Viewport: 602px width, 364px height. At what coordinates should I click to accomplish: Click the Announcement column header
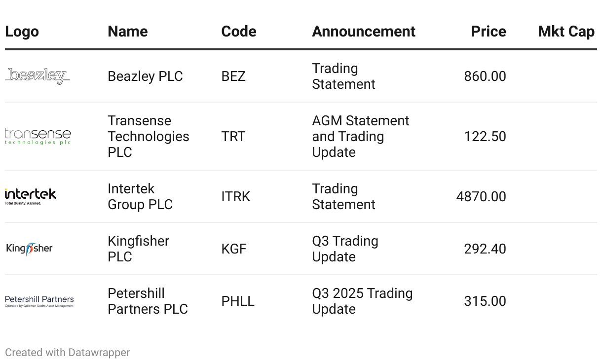[x=364, y=32]
